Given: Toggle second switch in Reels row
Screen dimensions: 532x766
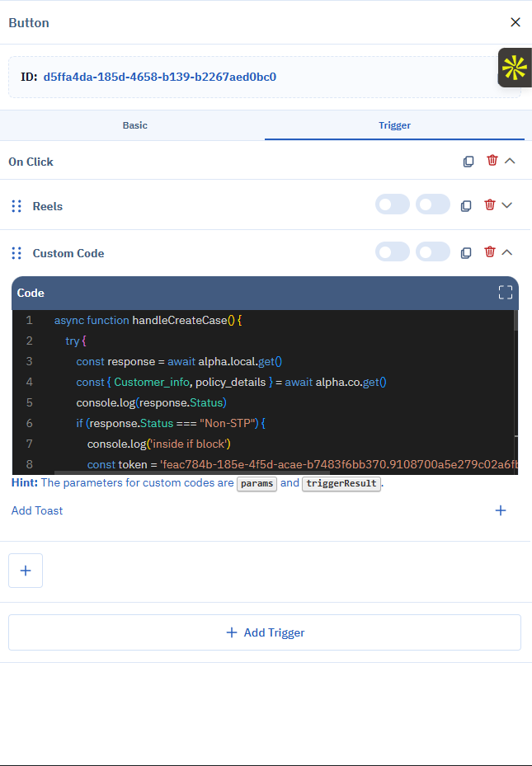Looking at the screenshot, I should click(433, 204).
